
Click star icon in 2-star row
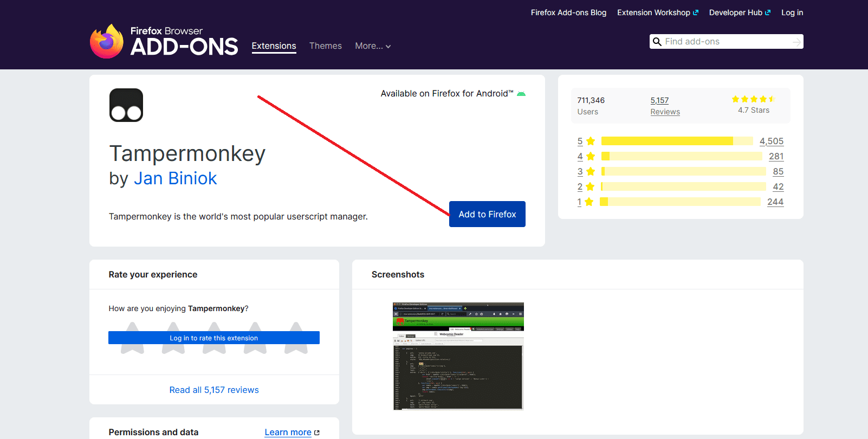point(590,186)
